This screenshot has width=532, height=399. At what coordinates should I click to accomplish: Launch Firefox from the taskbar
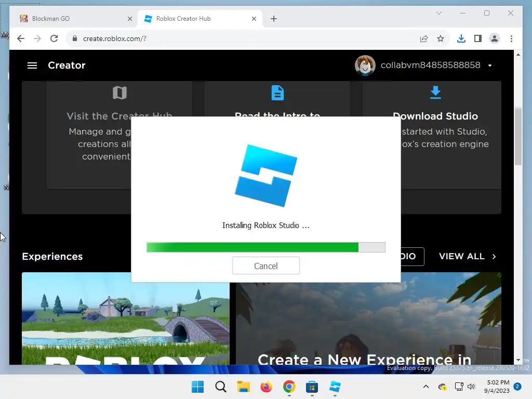coord(266,387)
